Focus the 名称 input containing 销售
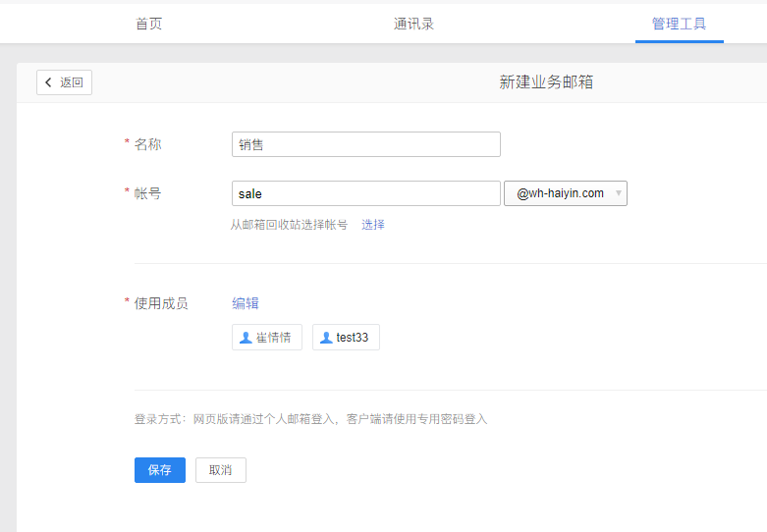The width and height of the screenshot is (767, 532). [365, 144]
